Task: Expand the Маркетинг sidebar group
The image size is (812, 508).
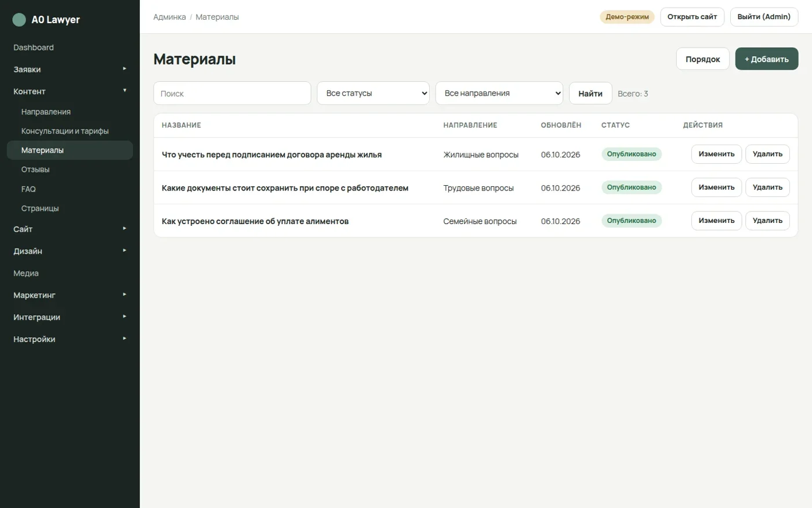Action: 70,295
